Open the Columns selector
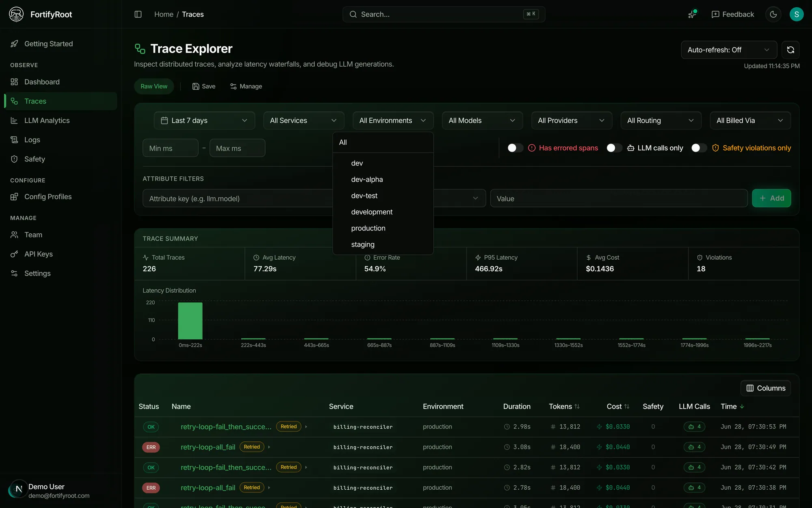Screen dimensions: 812x508 pyautogui.click(x=766, y=388)
